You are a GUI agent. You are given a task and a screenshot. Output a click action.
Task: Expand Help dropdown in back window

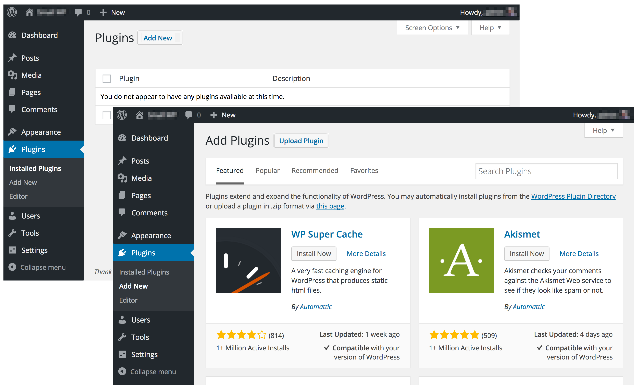490,28
